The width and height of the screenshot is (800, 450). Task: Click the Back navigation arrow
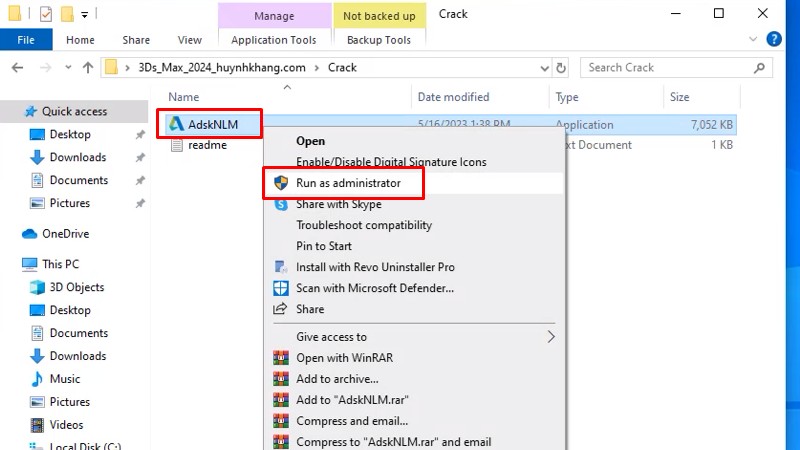(x=18, y=68)
